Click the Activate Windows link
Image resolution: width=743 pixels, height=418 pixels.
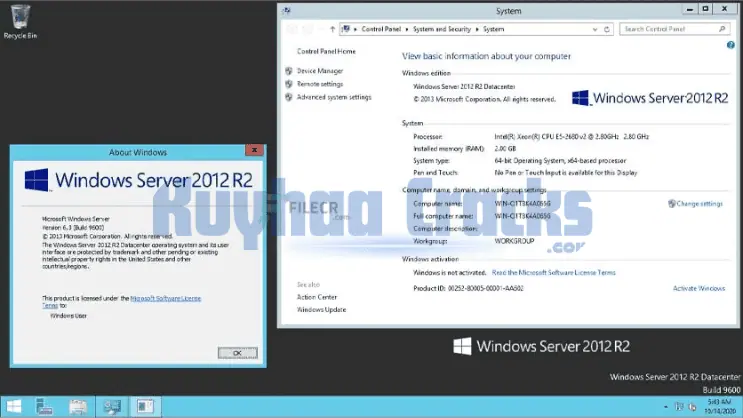(x=699, y=288)
